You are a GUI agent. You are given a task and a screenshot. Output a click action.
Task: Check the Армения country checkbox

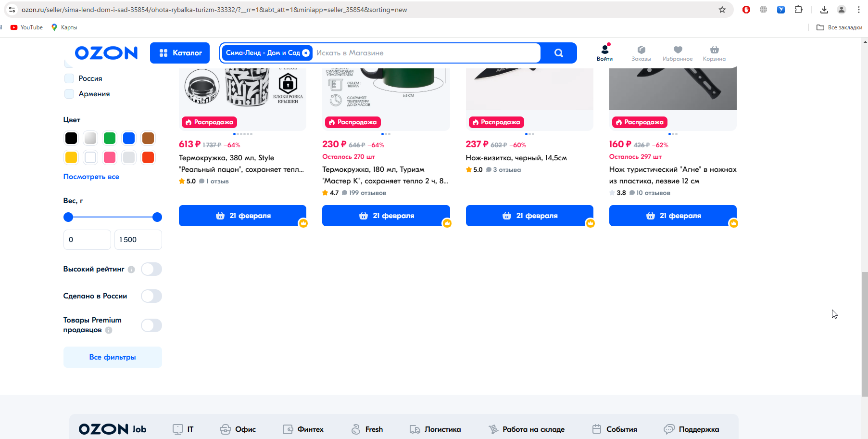[69, 94]
